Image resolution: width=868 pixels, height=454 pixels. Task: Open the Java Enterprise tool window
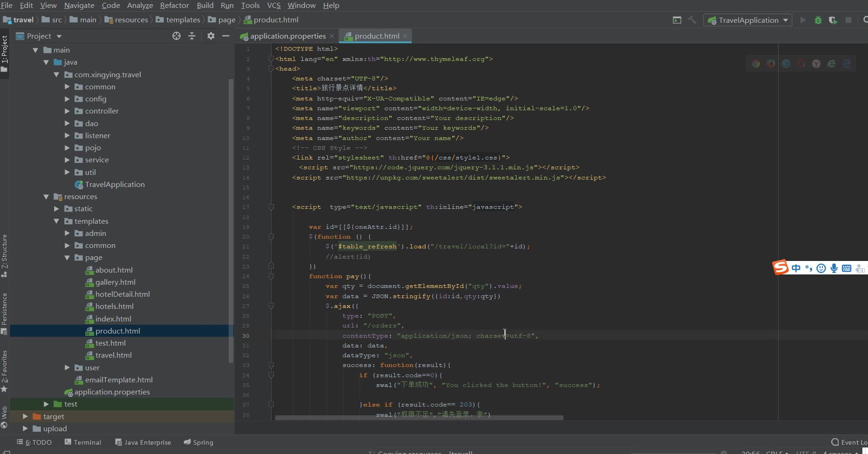coord(143,442)
